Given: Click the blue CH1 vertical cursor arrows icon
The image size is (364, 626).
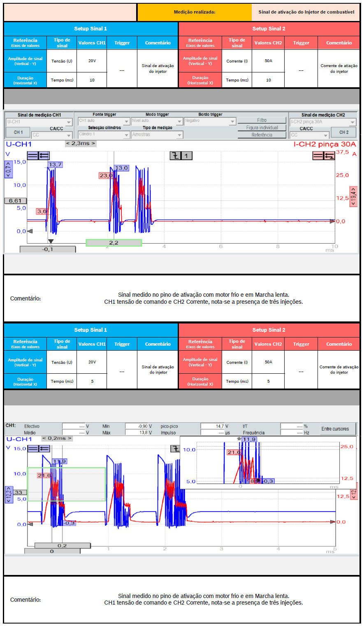Looking at the screenshot, I should [x=44, y=156].
